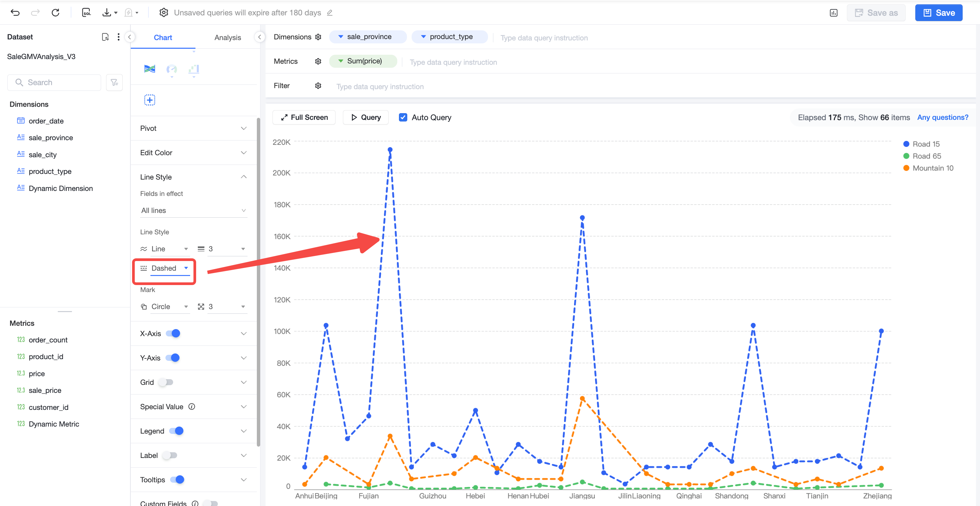This screenshot has width=980, height=506.
Task: Uncheck the Auto Query checkbox
Action: (403, 117)
